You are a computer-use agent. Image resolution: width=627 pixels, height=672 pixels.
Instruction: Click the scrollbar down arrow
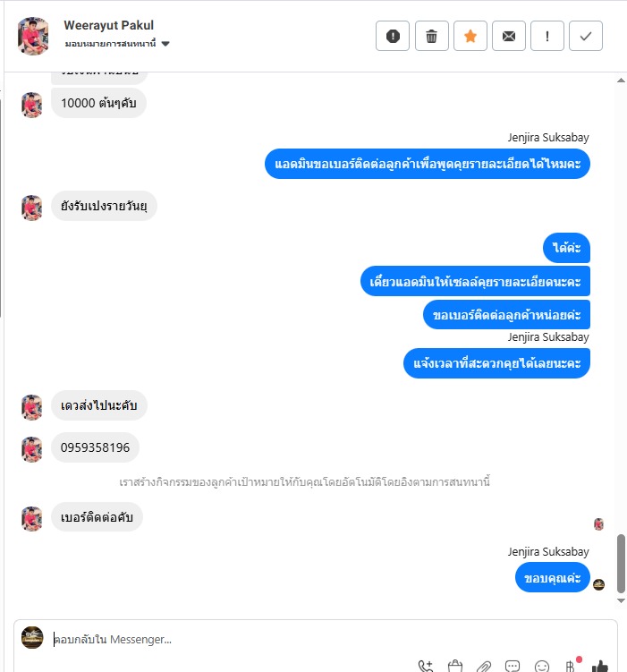pyautogui.click(x=621, y=600)
